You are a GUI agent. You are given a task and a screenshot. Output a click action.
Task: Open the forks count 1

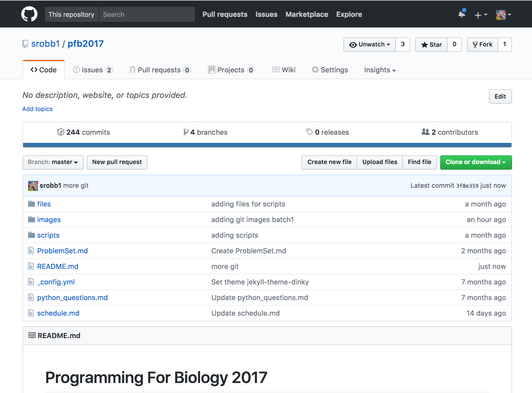[x=505, y=45]
